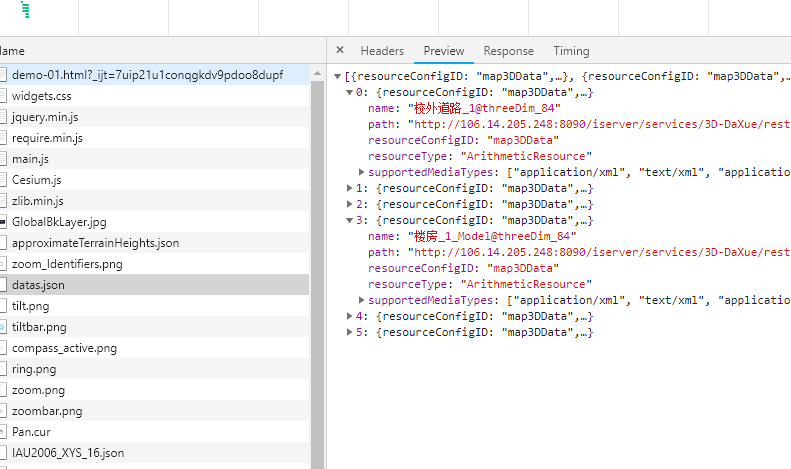Click name value 楼房_1_Model@threeDim_84
This screenshot has height=469, width=791.
coord(492,236)
